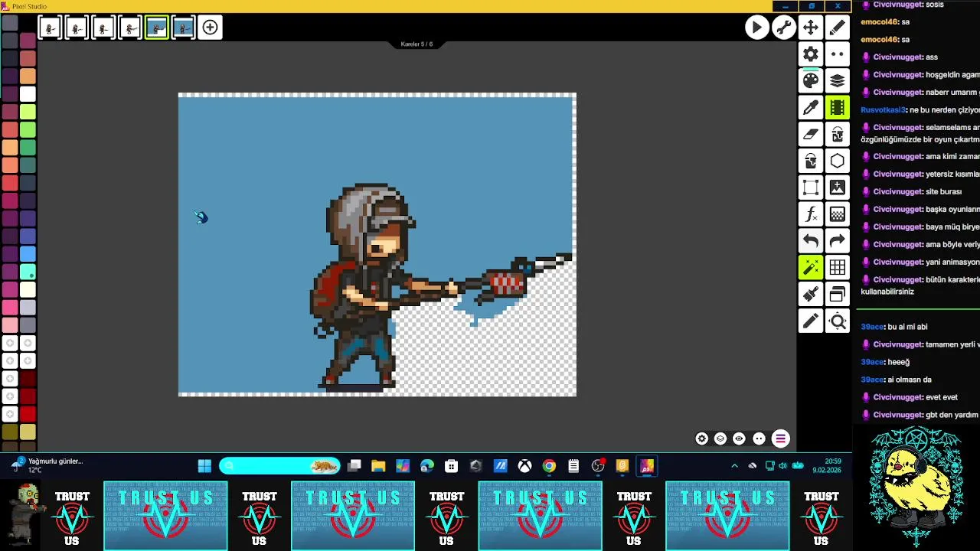Viewport: 980px width, 551px height.
Task: Pick the hot pink color swatch
Action: coord(10,308)
